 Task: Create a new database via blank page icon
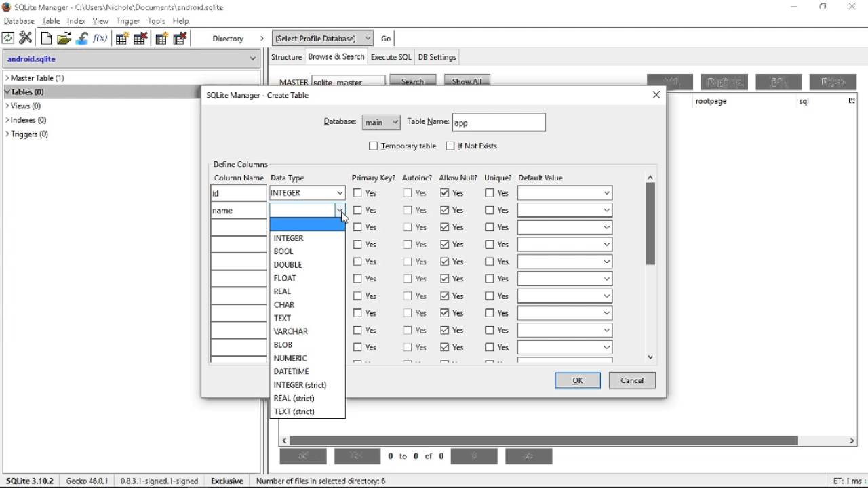(46, 38)
